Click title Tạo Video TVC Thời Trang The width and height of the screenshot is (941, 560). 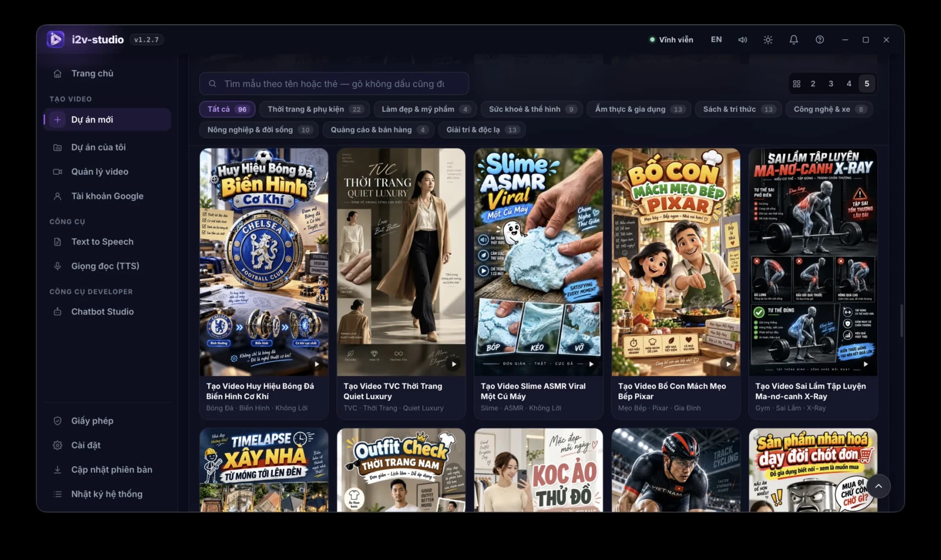click(x=393, y=391)
